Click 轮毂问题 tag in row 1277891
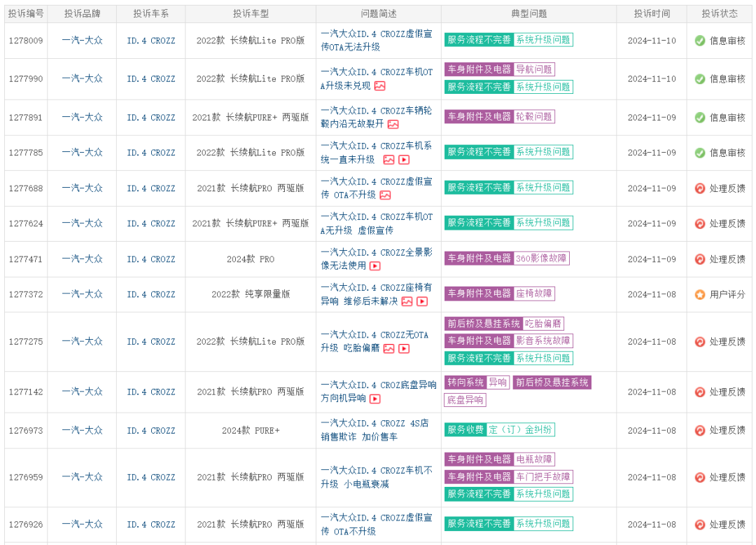The image size is (756, 545). click(x=533, y=117)
